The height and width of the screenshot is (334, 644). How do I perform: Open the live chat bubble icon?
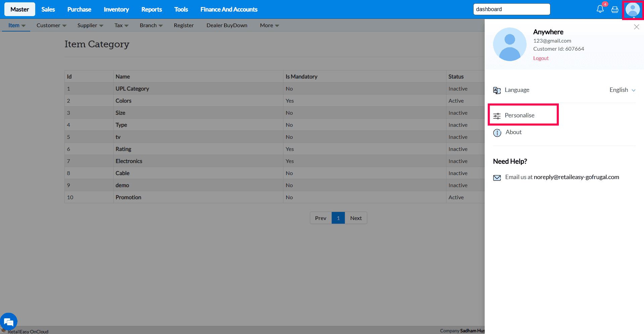pyautogui.click(x=9, y=322)
